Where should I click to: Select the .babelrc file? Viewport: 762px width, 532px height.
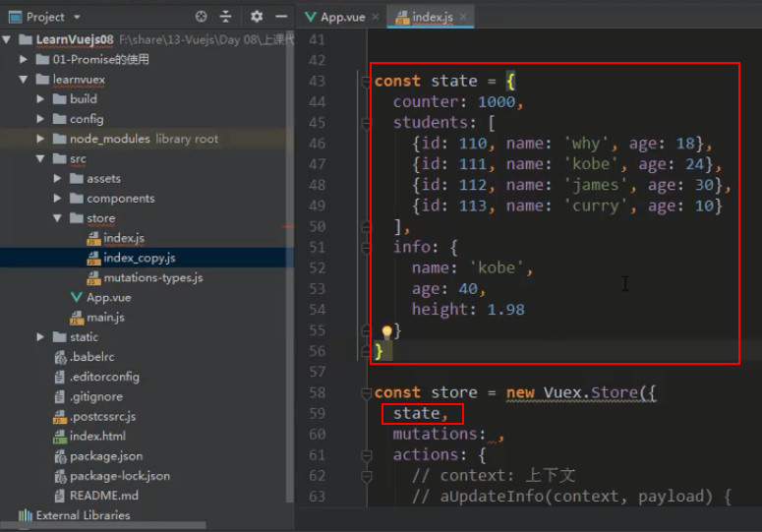click(x=92, y=357)
